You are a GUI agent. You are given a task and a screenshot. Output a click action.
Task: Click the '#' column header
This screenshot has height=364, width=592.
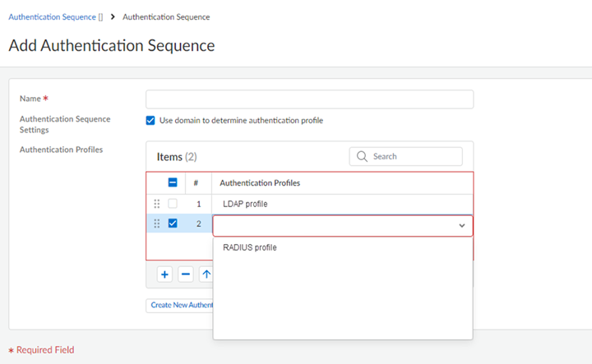pos(196,182)
